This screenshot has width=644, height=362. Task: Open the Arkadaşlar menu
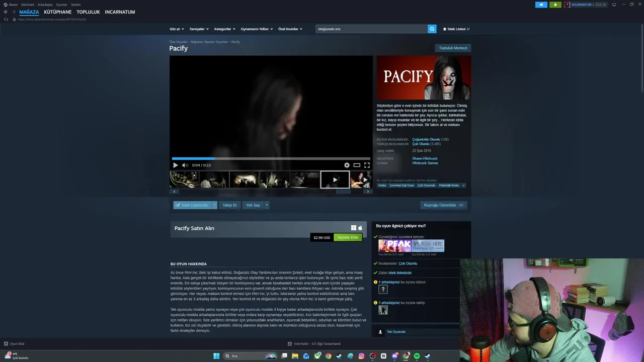tap(45, 5)
